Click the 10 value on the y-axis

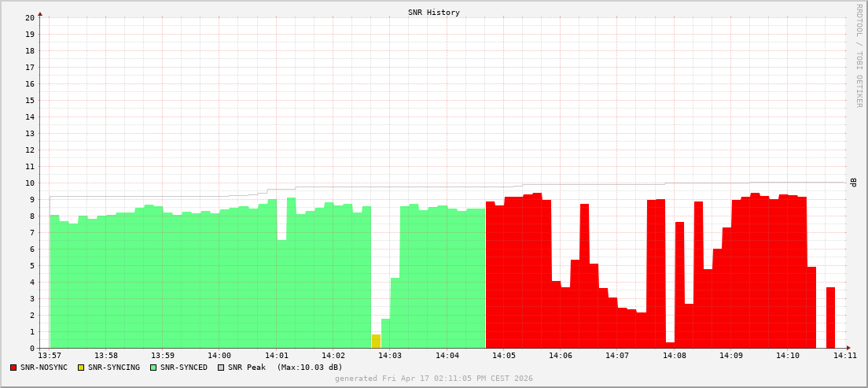coord(29,183)
